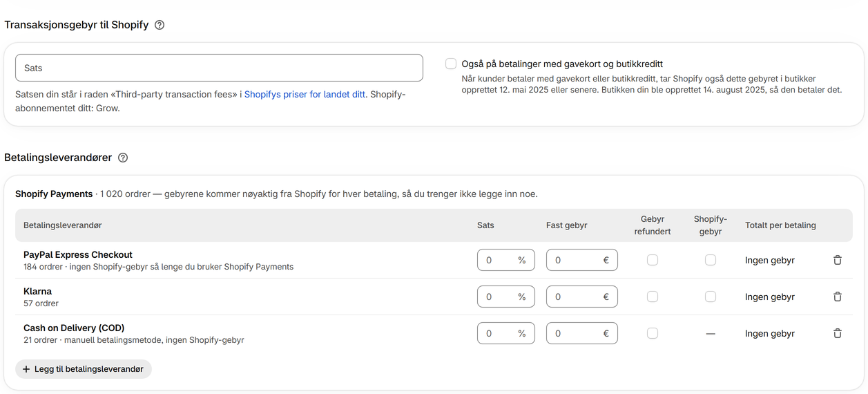Screen dimensions: 868x394
Task: Click the Fast gebyr column header
Action: (567, 225)
